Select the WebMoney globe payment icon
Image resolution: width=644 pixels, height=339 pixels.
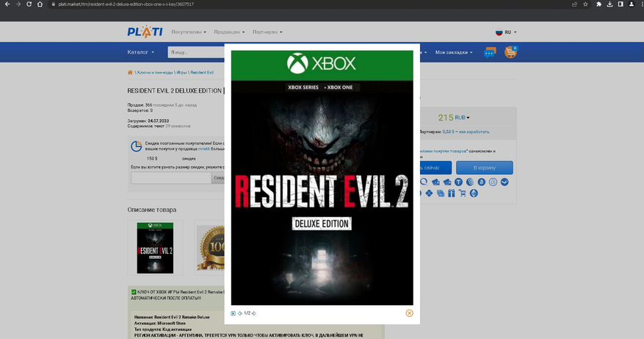pyautogui.click(x=470, y=182)
